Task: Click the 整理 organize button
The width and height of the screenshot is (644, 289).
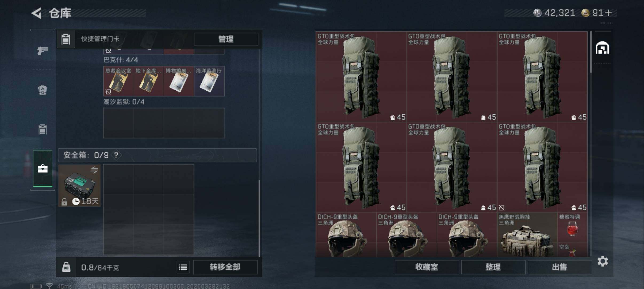Action: click(493, 267)
